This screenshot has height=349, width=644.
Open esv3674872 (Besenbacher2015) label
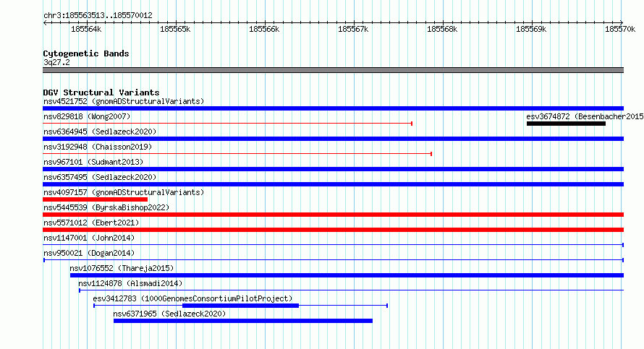585,116
